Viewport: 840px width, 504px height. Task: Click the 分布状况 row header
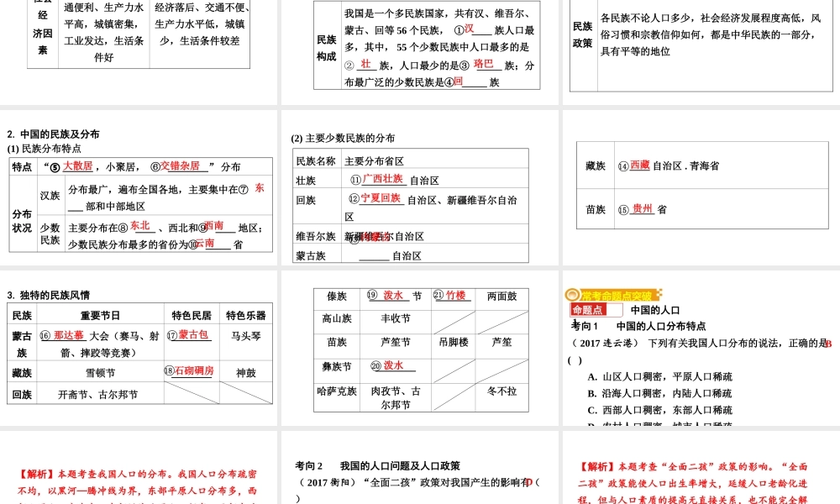tap(22, 221)
